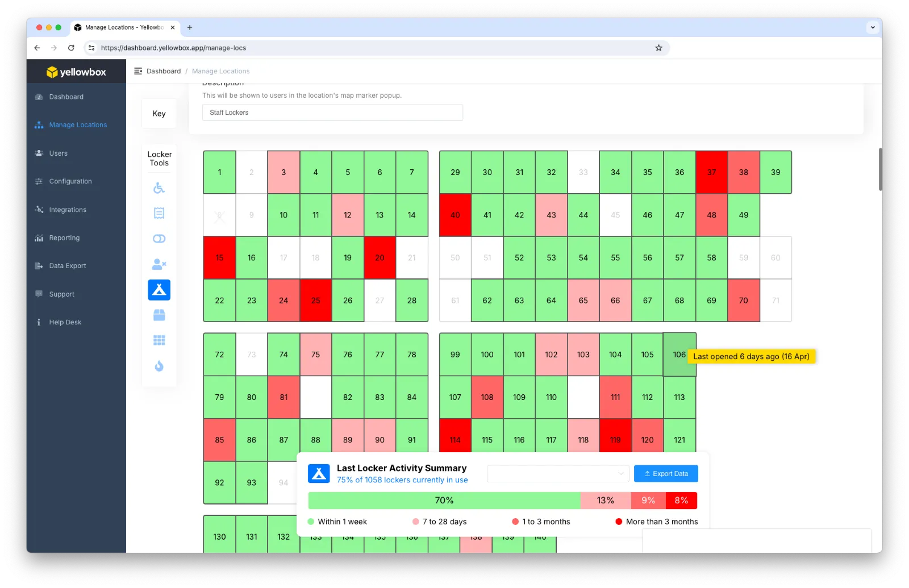
Task: Select the accessibility wheelchair locker tool
Action: click(159, 188)
